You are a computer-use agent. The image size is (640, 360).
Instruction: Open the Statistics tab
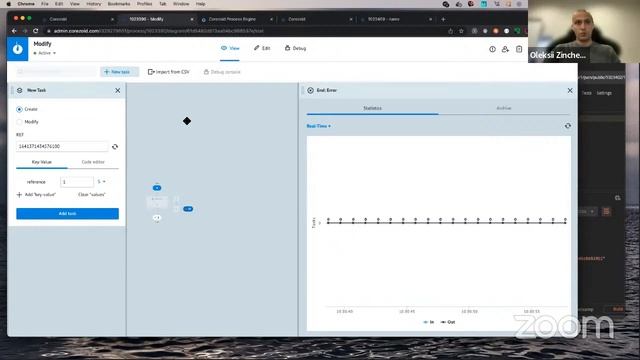[x=372, y=108]
